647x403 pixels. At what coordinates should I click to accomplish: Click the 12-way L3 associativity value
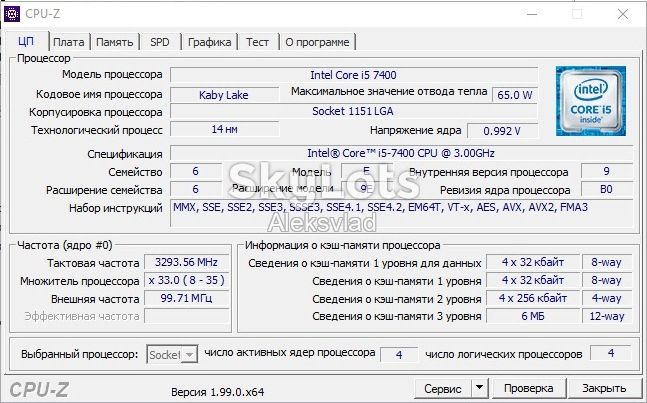pyautogui.click(x=606, y=316)
